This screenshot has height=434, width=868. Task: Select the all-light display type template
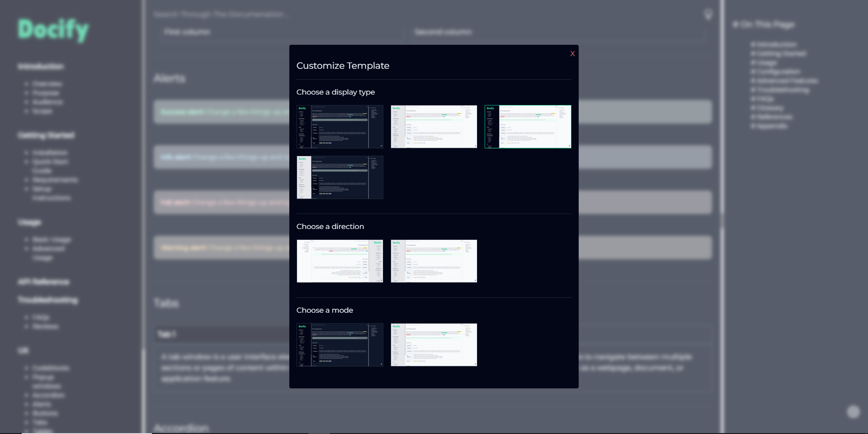click(434, 127)
